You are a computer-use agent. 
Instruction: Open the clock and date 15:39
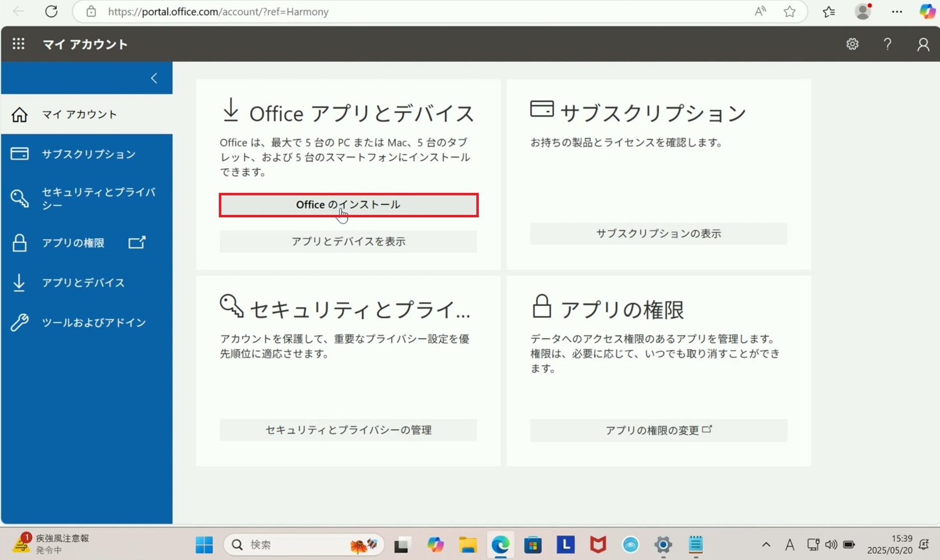890,544
